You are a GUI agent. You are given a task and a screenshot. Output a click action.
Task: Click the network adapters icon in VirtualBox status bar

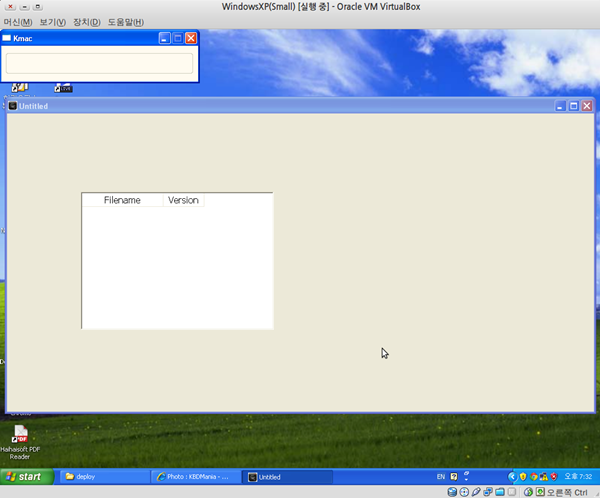(x=488, y=492)
